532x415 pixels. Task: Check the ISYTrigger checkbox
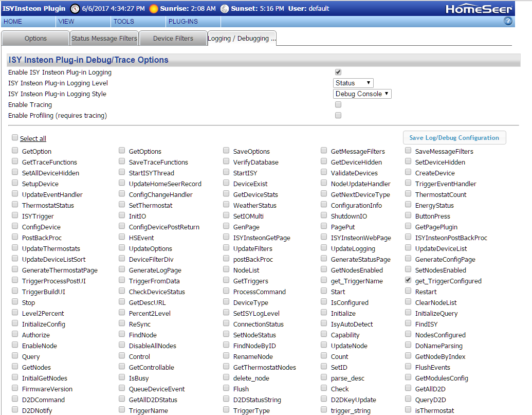click(x=14, y=215)
